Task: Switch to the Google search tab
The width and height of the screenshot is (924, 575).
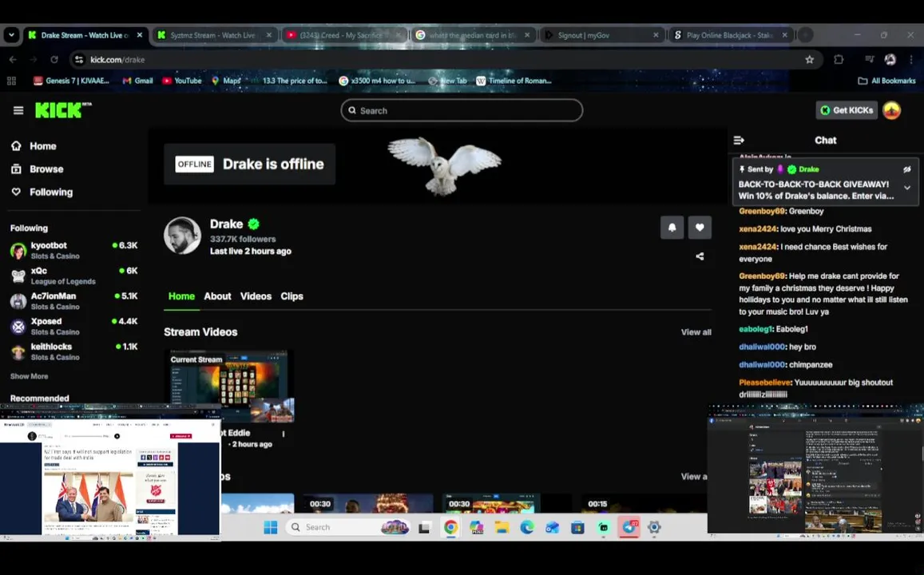Action: pos(473,35)
